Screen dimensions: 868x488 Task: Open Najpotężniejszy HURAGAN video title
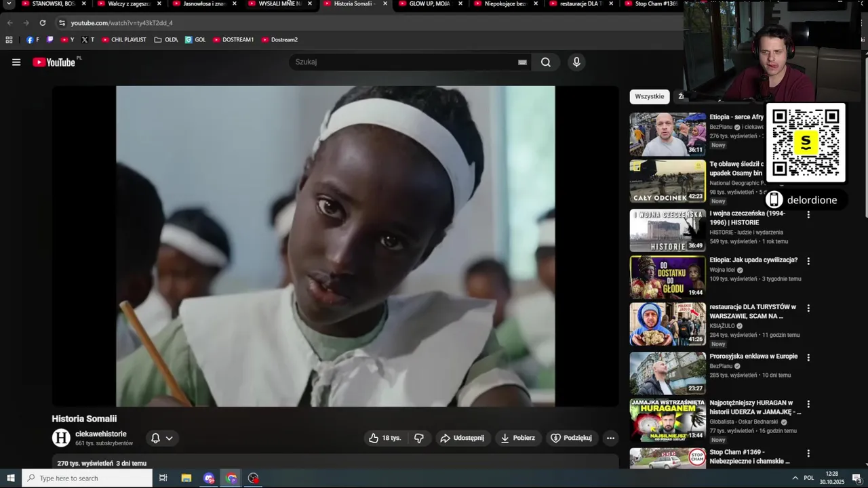[755, 407]
